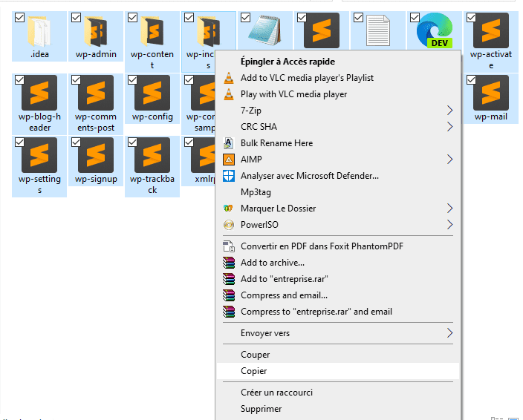
Task: Expand the PowerISO submenu arrow
Action: (449, 225)
